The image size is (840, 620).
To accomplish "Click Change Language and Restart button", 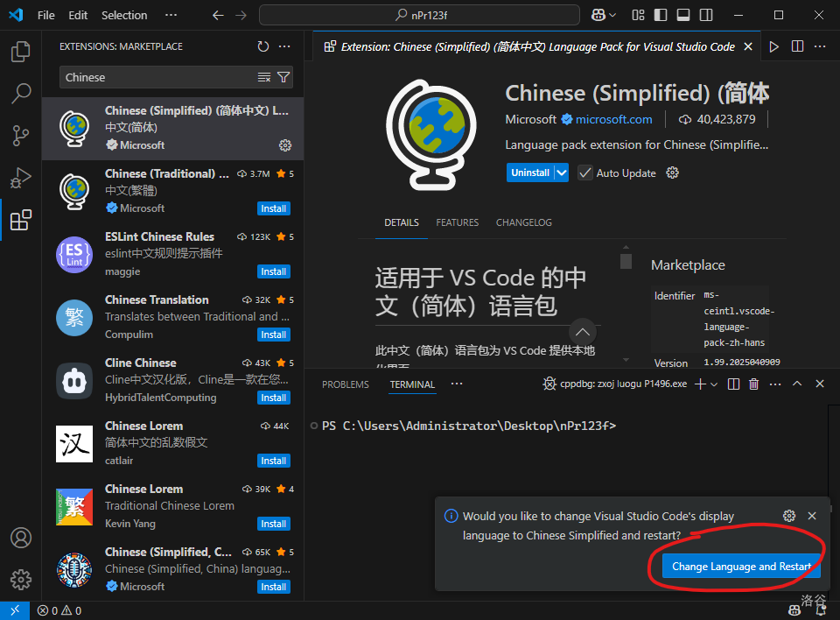I will point(741,567).
